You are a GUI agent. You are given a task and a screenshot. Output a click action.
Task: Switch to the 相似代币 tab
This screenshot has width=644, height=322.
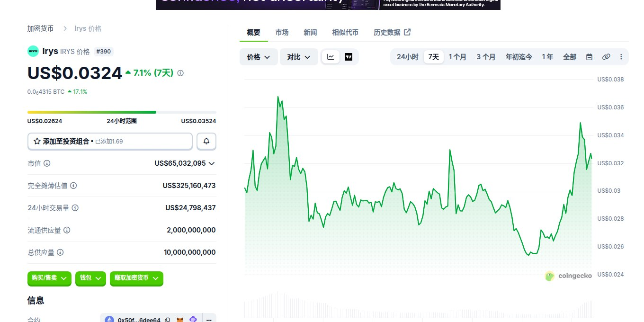345,32
